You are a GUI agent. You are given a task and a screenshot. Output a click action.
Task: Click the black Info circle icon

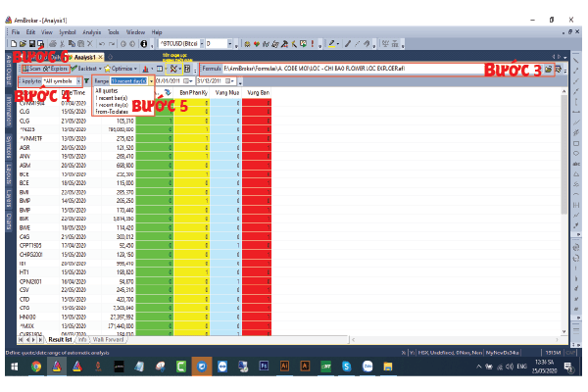coord(144,44)
